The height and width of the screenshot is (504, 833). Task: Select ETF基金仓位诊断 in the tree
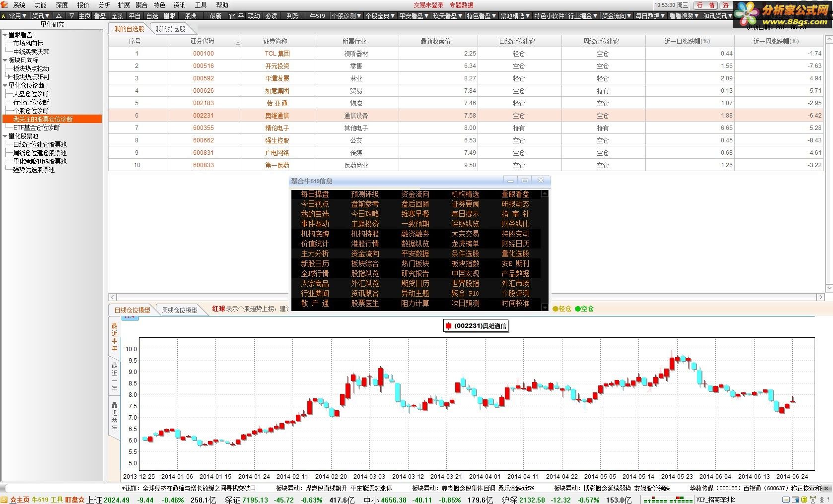(36, 127)
